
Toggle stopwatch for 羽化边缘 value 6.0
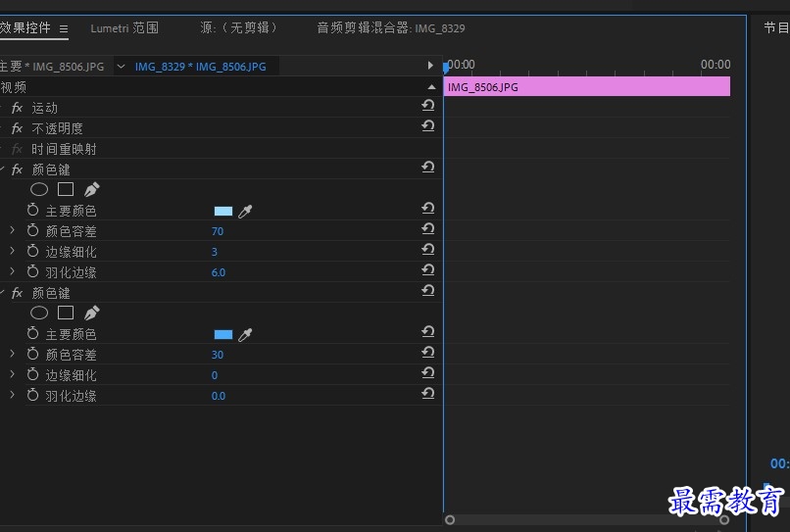pos(32,272)
